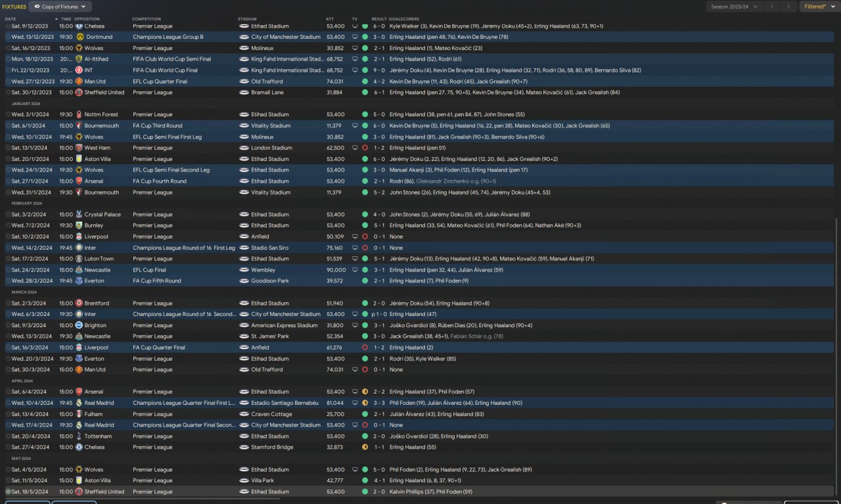The image size is (841, 504).
Task: Click the attendance 90,000 for Newcastle final
Action: point(336,270)
